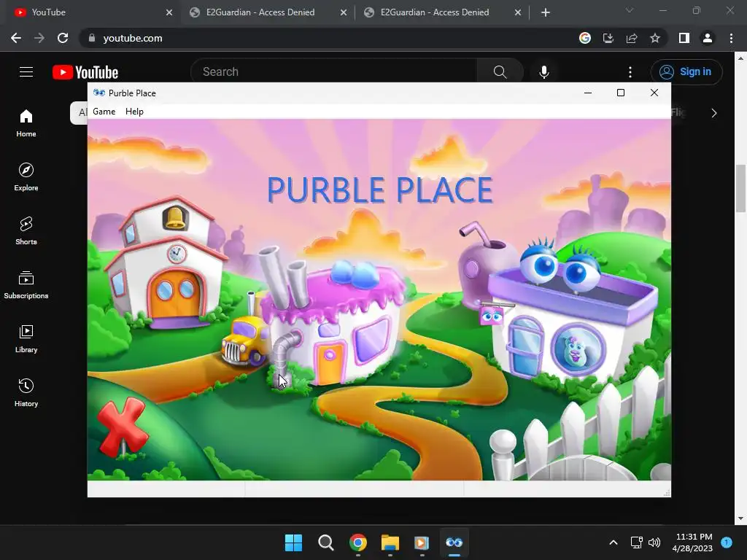Click the media player taskbar icon
Image resolution: width=747 pixels, height=560 pixels.
422,542
